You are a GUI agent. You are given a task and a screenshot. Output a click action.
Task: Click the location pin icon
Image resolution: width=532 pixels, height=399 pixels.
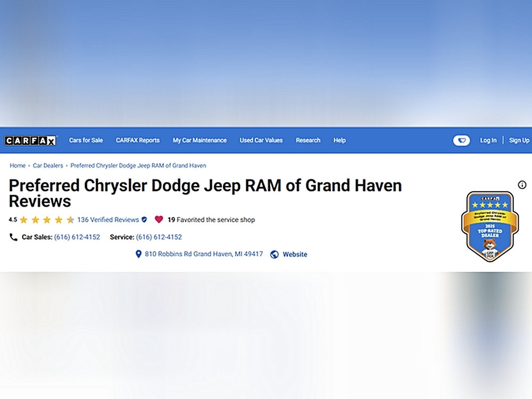click(138, 254)
